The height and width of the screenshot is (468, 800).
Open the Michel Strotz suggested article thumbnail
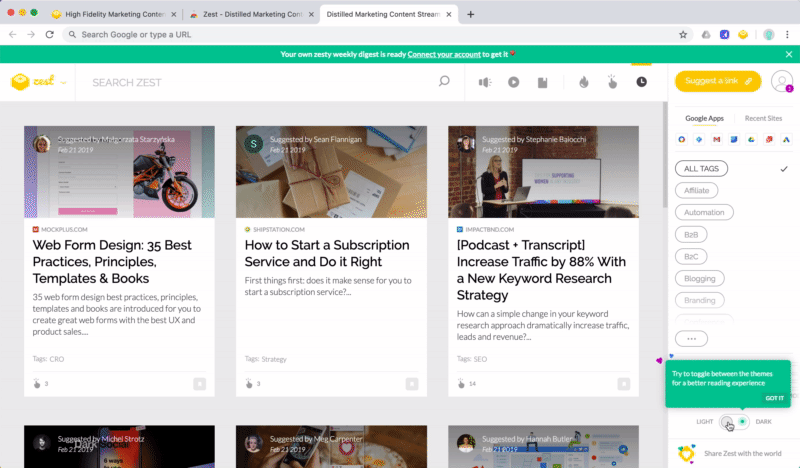(x=119, y=447)
